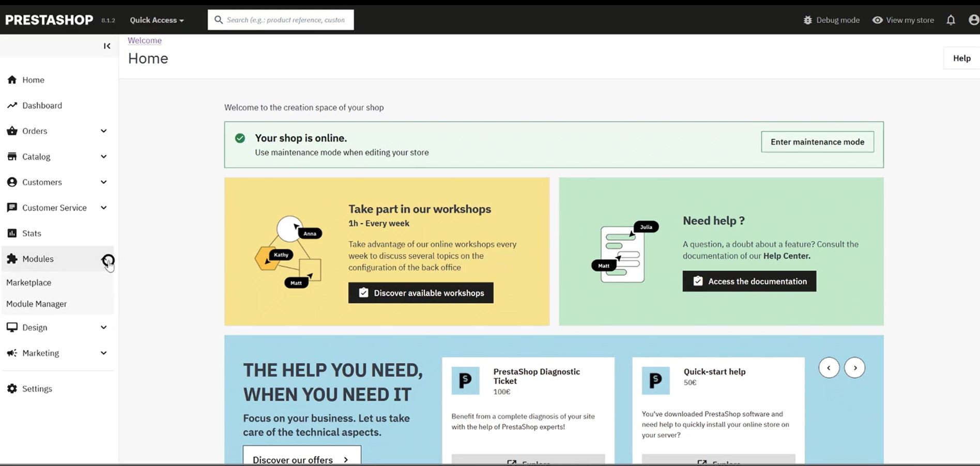
Task: Click the Debug mode label
Action: [838, 20]
